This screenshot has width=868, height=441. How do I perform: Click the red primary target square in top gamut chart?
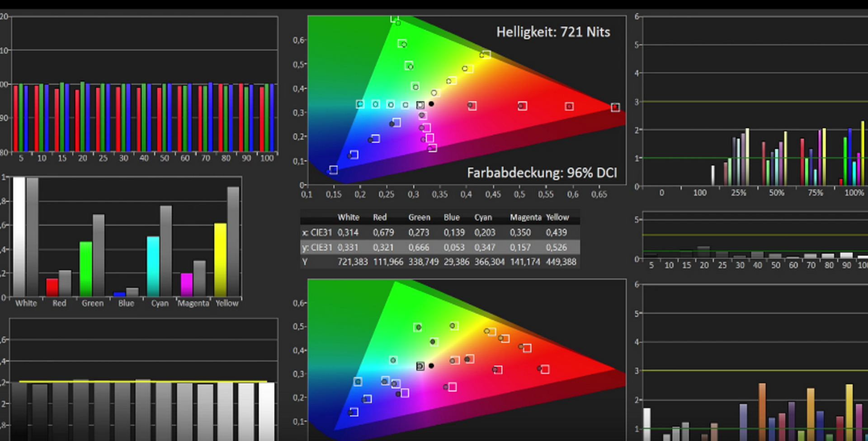point(615,107)
